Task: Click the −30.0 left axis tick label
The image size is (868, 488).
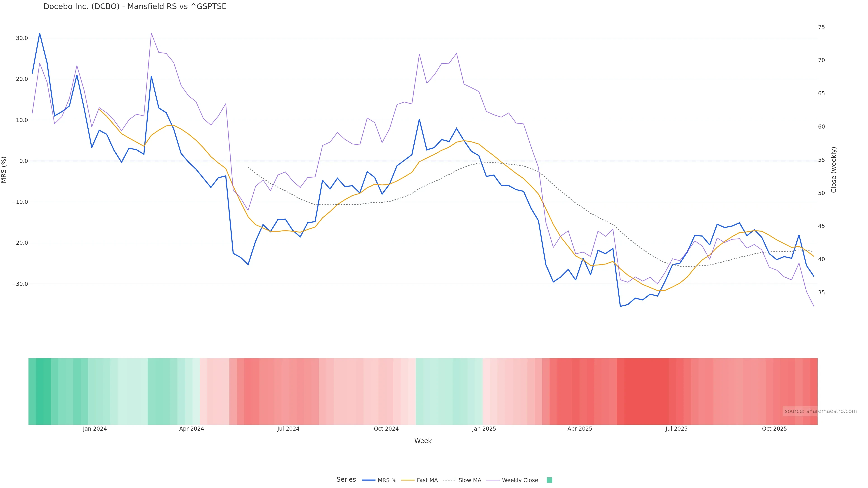Action: click(20, 284)
